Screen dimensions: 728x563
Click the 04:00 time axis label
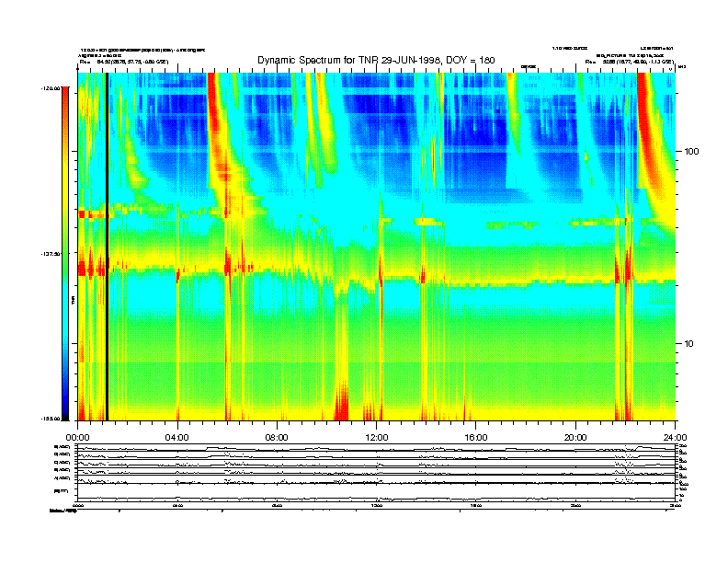pyautogui.click(x=176, y=438)
